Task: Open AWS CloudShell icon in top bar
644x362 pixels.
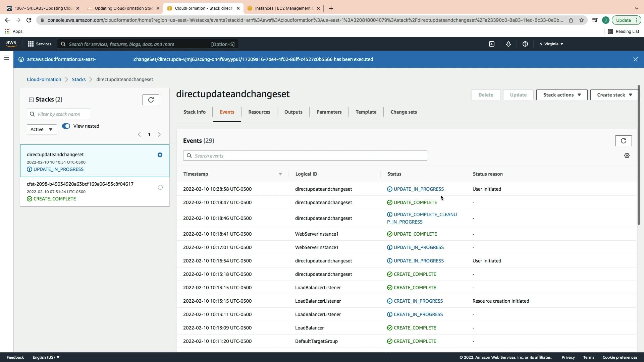Action: [x=492, y=44]
